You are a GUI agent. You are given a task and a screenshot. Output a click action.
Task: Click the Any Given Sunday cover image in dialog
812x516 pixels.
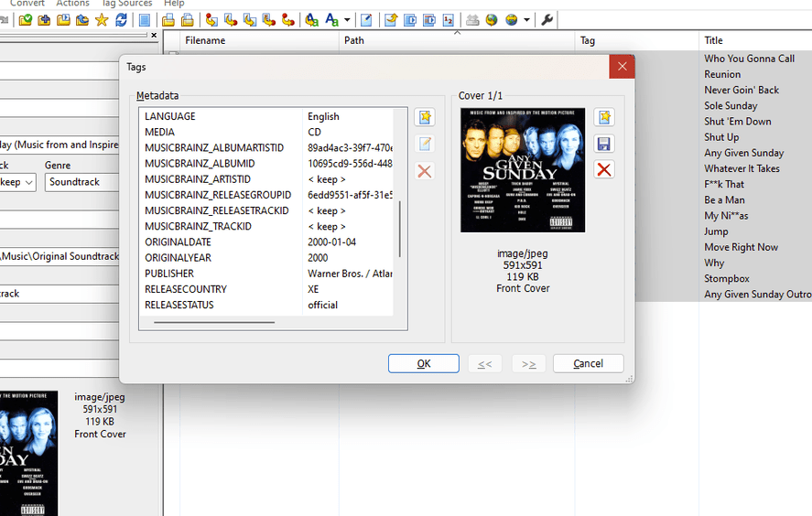click(x=523, y=170)
